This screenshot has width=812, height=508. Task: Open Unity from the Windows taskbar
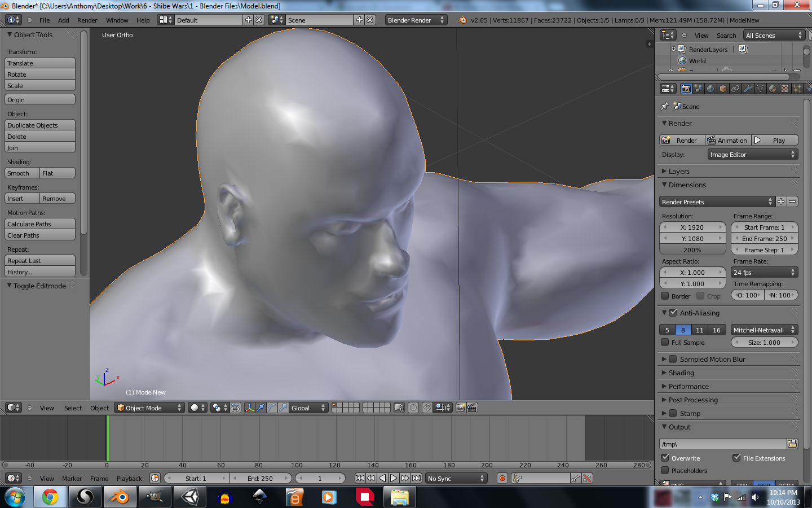tap(190, 497)
